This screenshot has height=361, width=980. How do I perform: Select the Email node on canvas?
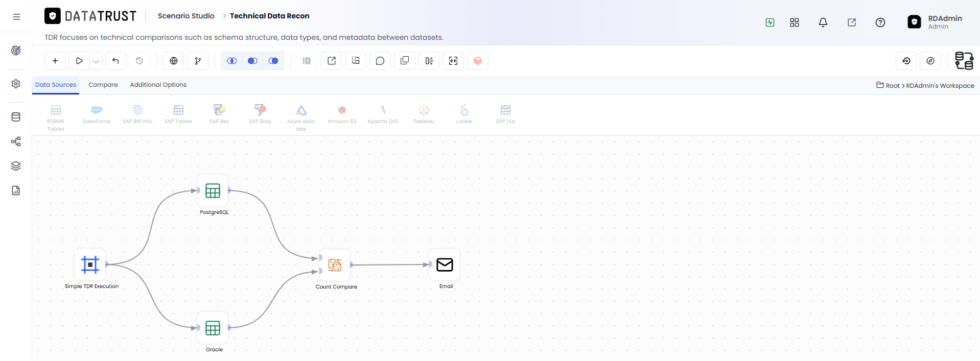click(445, 264)
